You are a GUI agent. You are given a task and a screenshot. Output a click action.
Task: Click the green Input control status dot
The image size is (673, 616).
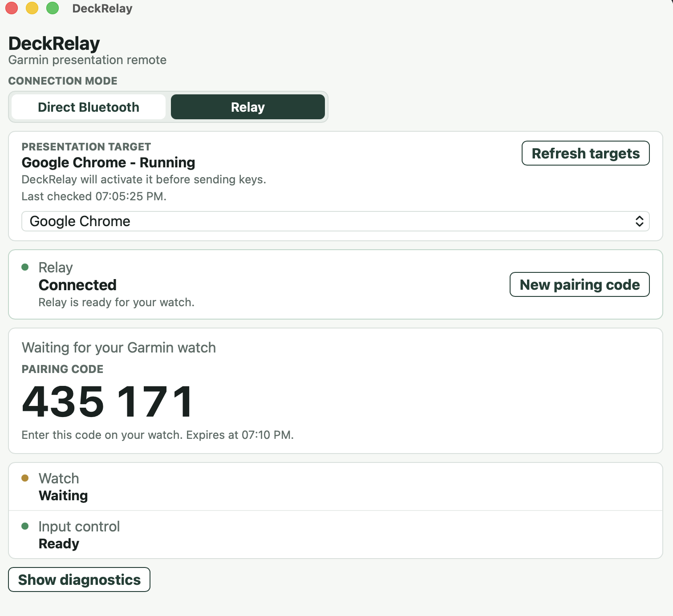(25, 526)
